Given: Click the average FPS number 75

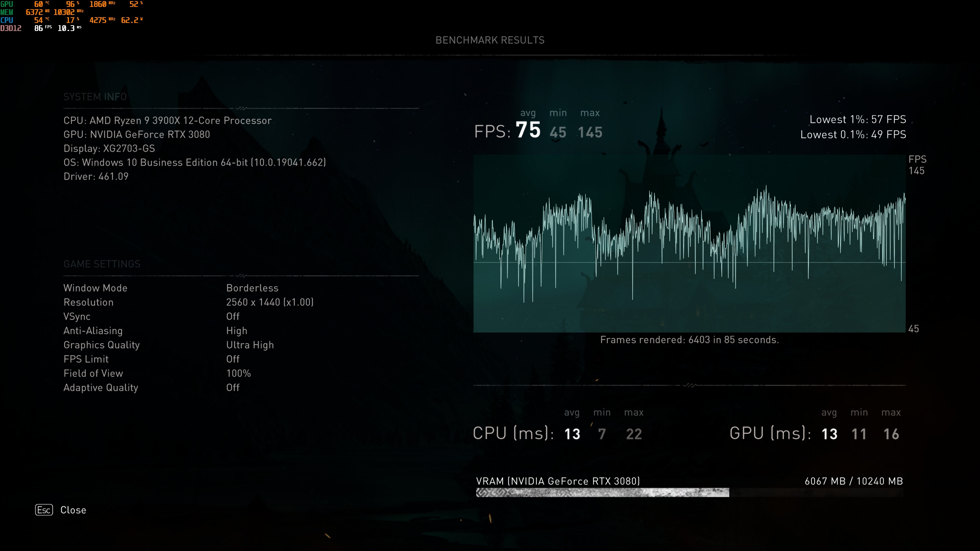Looking at the screenshot, I should pos(528,130).
